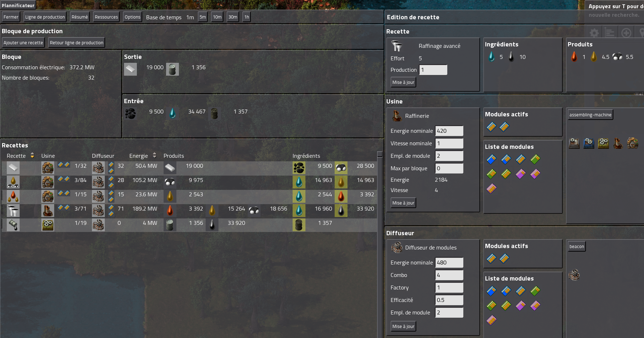Select yellow assembling machine 3 icon
This screenshot has height=338, width=644.
(x=603, y=143)
